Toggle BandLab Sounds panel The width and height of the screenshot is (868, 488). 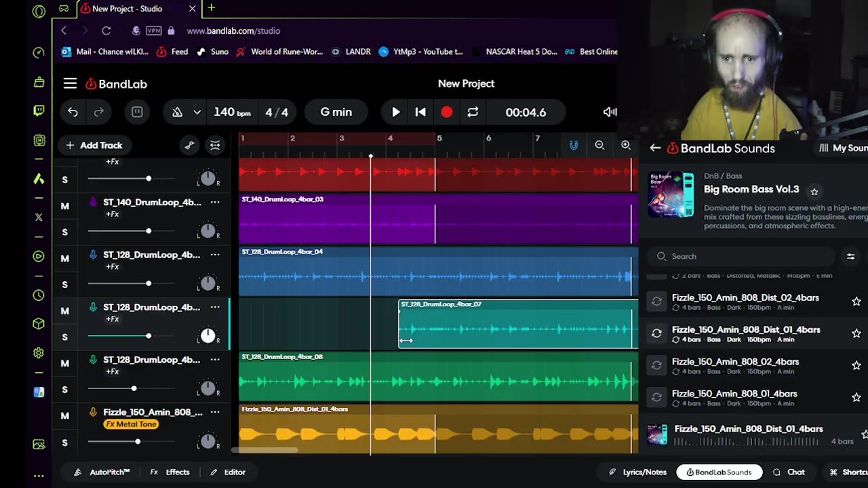point(719,472)
